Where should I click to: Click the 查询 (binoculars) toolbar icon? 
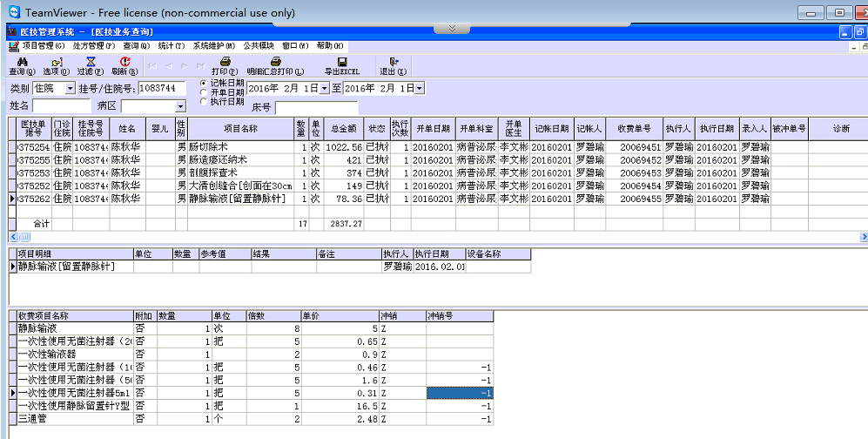pos(23,62)
